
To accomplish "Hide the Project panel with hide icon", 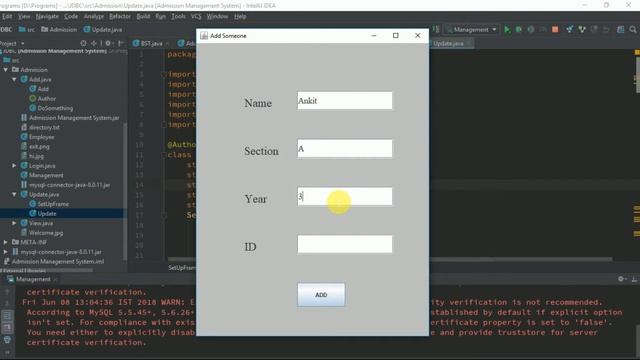I will [x=121, y=43].
